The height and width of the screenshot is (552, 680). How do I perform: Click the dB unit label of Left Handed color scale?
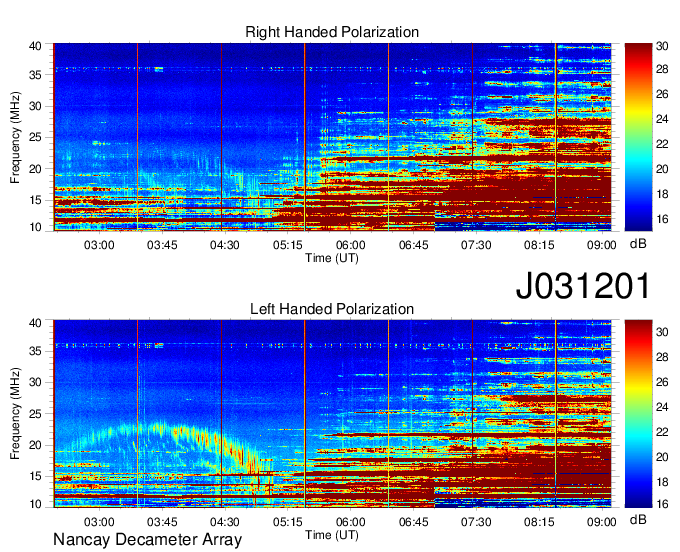click(638, 519)
